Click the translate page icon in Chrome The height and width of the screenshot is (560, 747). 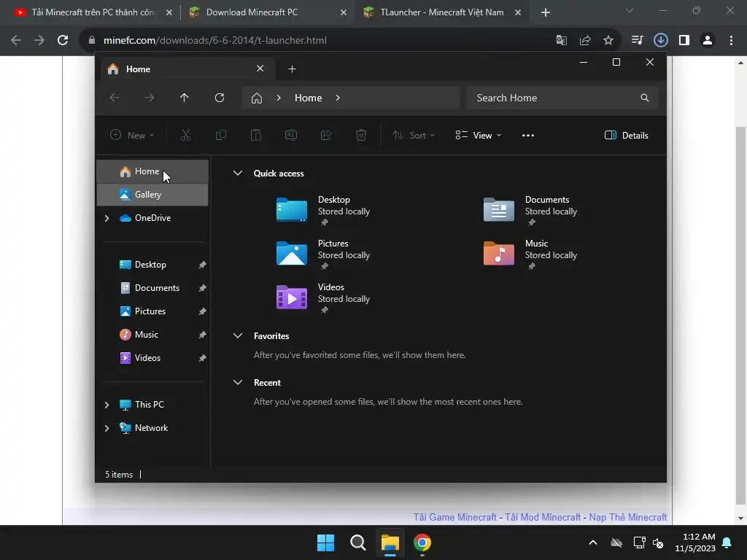pos(562,41)
